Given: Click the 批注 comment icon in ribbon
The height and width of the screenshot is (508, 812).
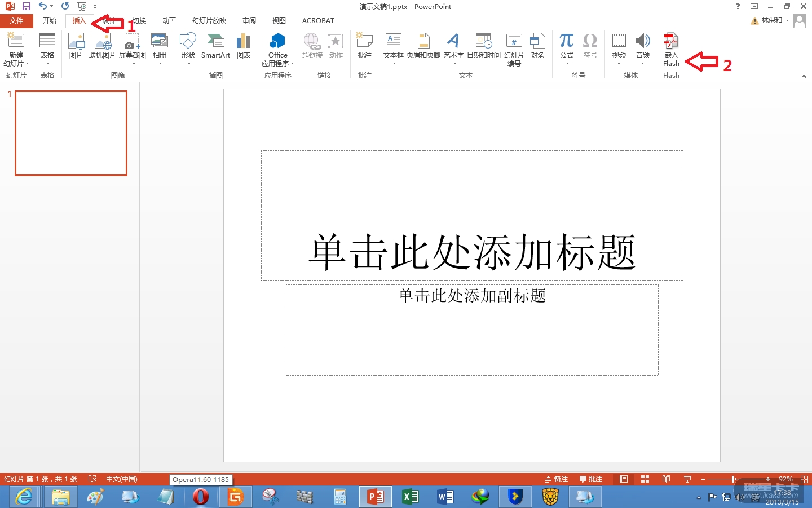Looking at the screenshot, I should click(365, 46).
